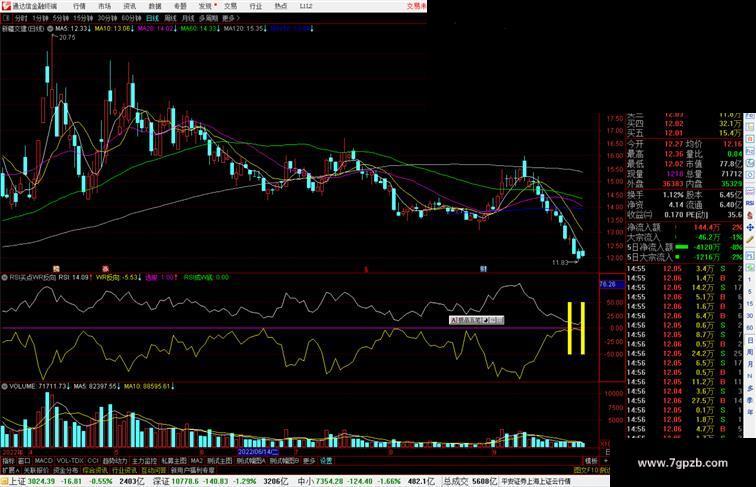Switch to the 60分钟 period

point(131,18)
